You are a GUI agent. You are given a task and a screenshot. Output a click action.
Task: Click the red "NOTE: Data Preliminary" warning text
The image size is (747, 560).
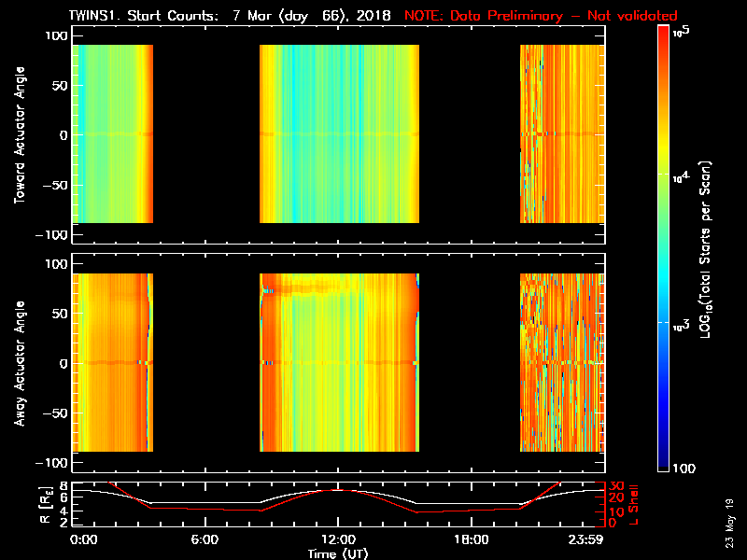[541, 16]
